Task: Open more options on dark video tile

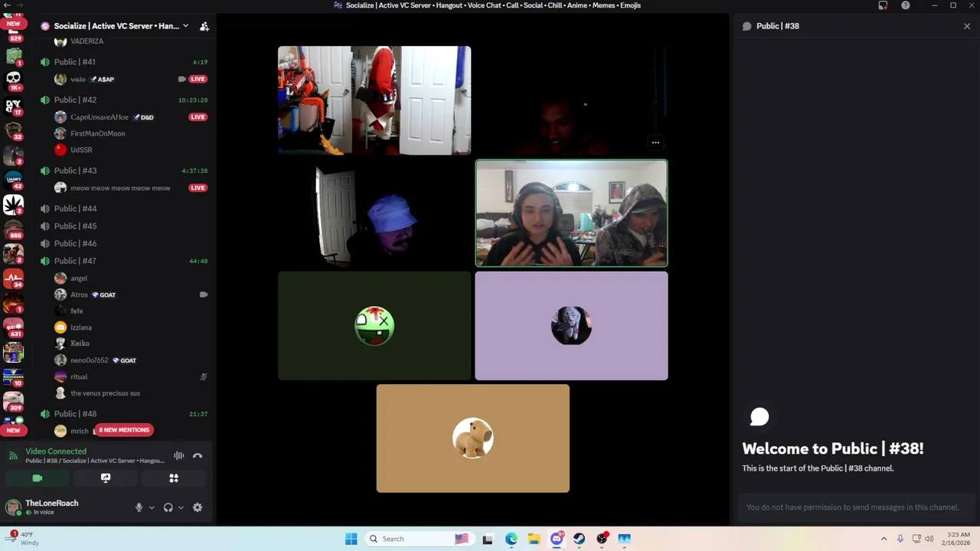Action: 655,142
